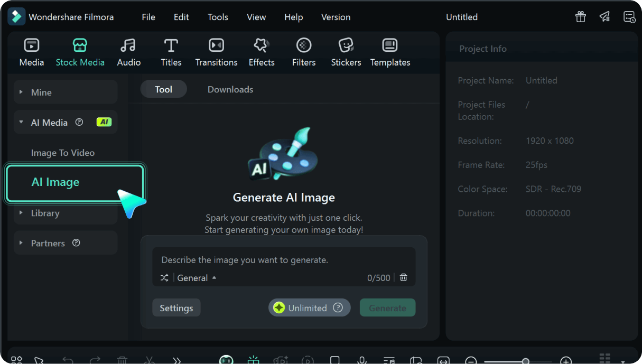The image size is (642, 364).
Task: Choose the select pointer tool in timeline toolbar
Action: [x=39, y=360]
